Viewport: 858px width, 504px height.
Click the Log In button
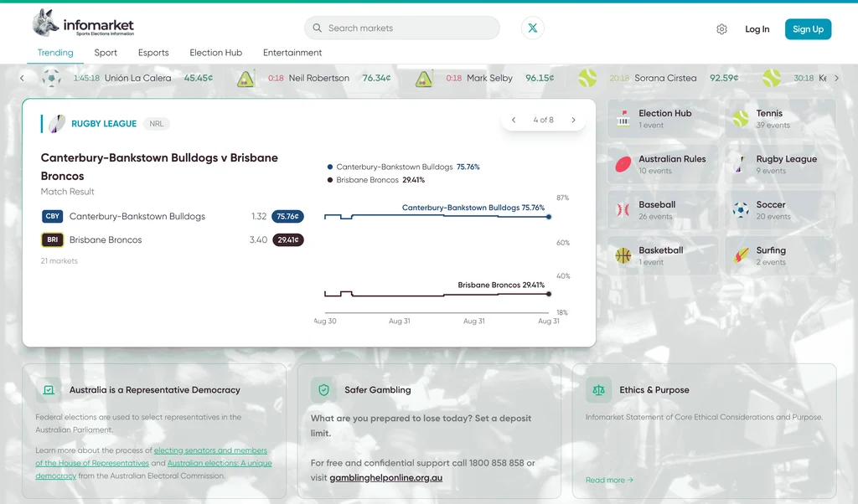coord(757,29)
